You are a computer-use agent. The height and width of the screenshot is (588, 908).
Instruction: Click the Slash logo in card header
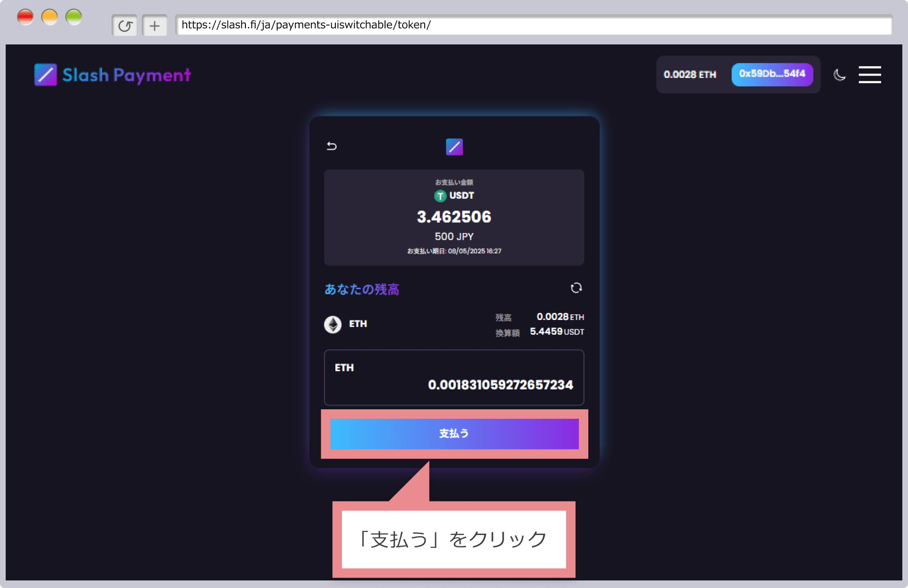(x=454, y=147)
